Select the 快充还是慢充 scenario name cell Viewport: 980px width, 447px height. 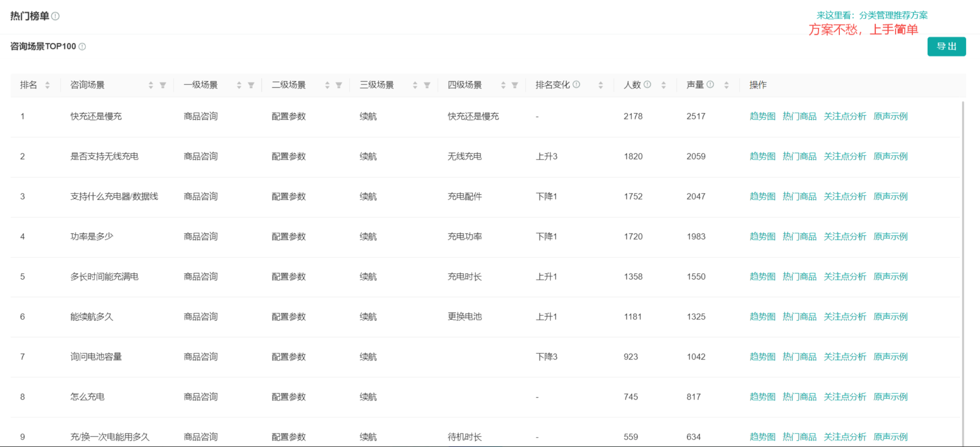point(96,116)
